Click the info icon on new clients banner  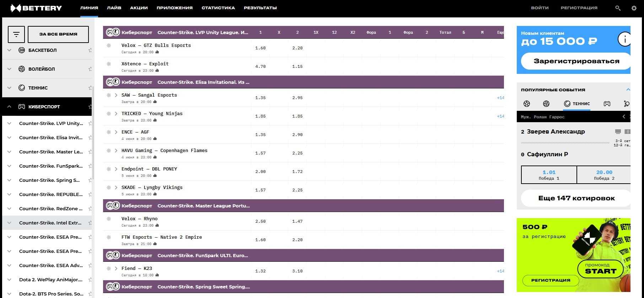[x=624, y=39]
